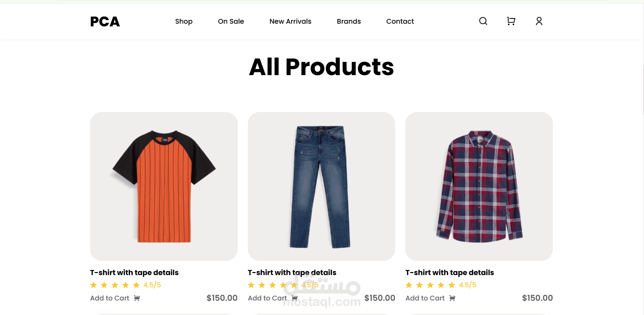Navigate to New Arrivals

(x=291, y=21)
